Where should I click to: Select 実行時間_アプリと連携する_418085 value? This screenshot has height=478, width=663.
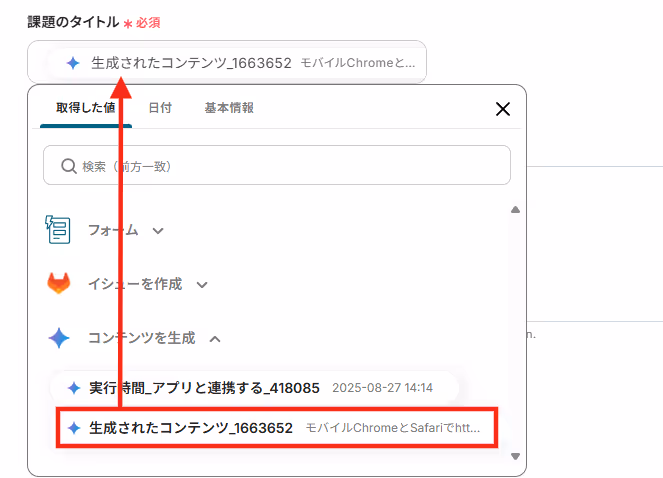[x=254, y=387]
